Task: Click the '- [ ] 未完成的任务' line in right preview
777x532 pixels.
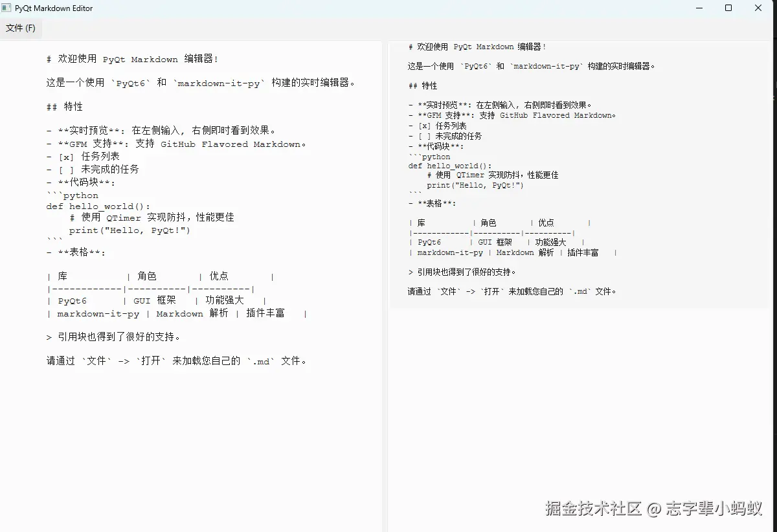Action: 445,136
